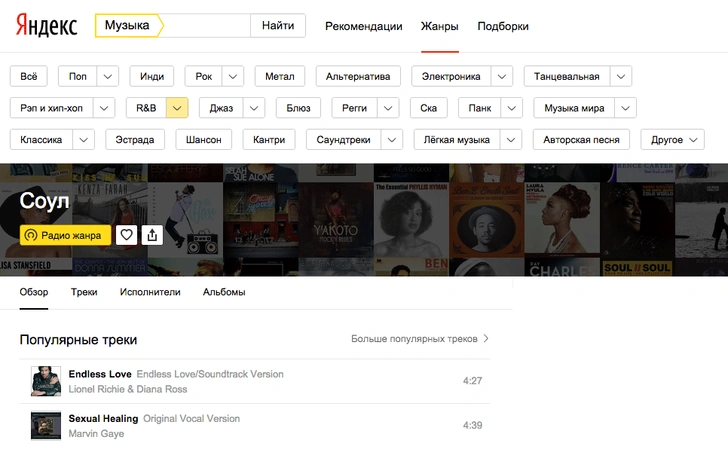Switch to the Исполнители tab

pos(150,292)
